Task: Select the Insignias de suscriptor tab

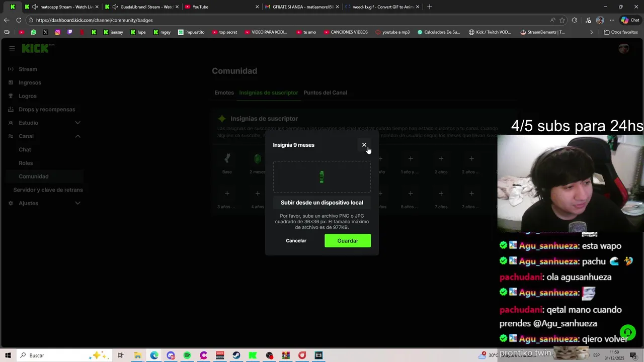Action: point(269,93)
